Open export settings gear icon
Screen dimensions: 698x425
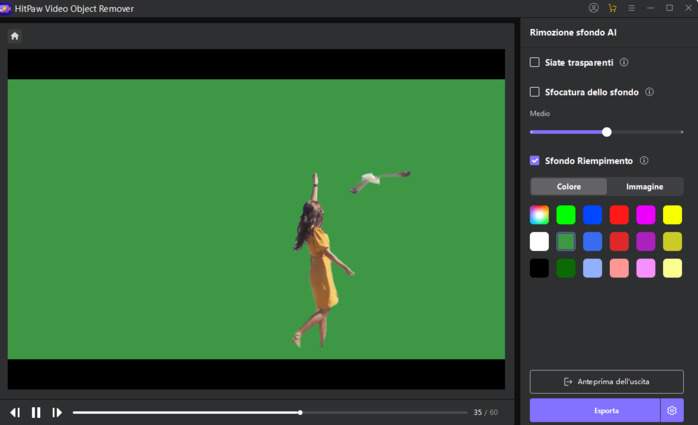(672, 410)
